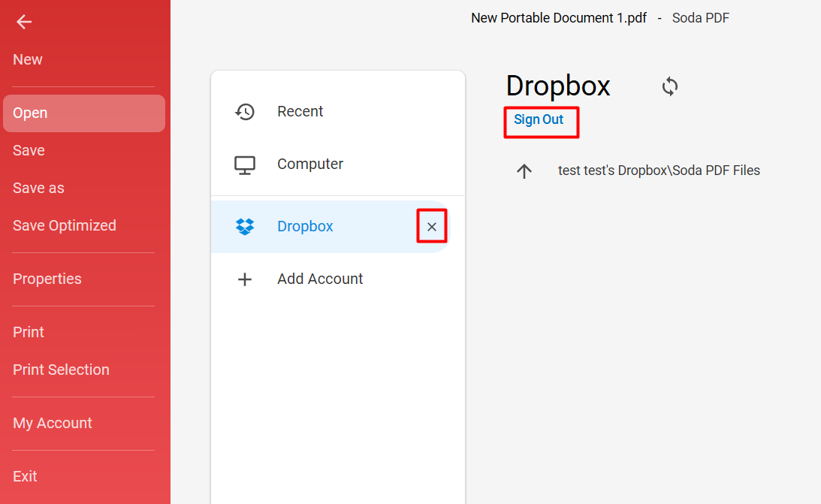821x504 pixels.
Task: Open My Account page
Action: pos(53,423)
